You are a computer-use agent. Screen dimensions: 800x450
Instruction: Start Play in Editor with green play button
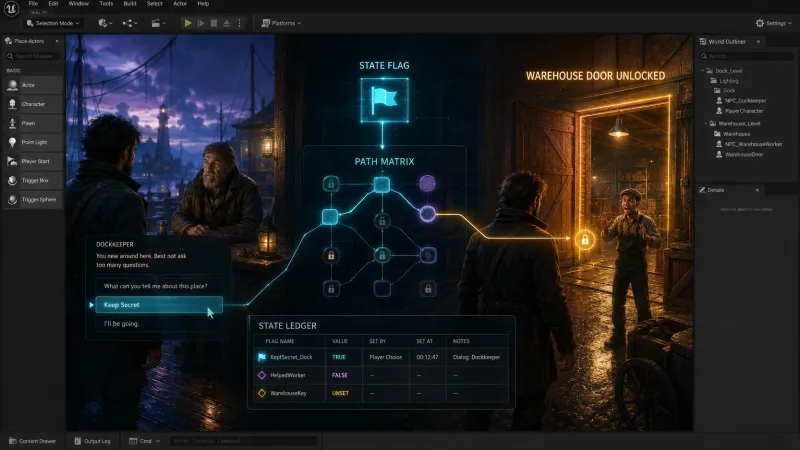(188, 23)
